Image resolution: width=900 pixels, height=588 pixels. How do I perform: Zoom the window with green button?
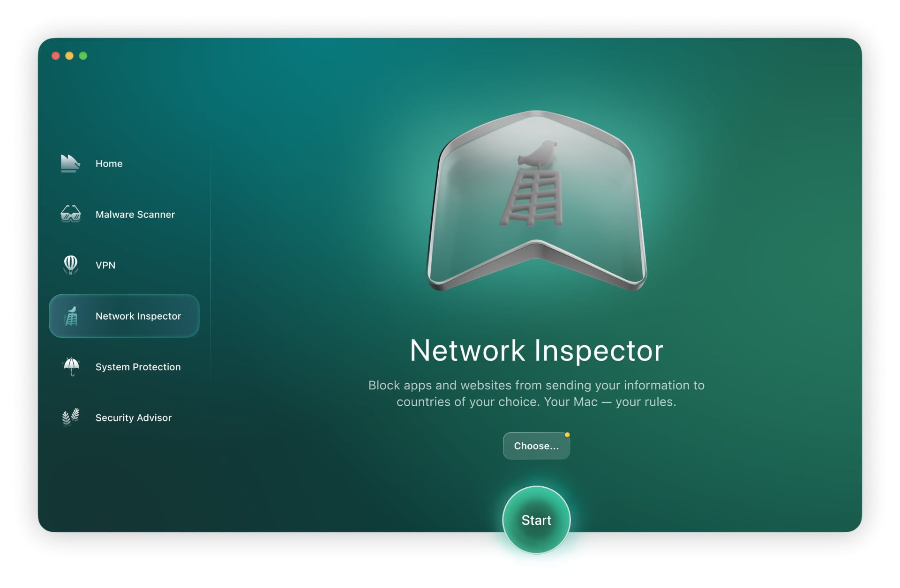83,56
